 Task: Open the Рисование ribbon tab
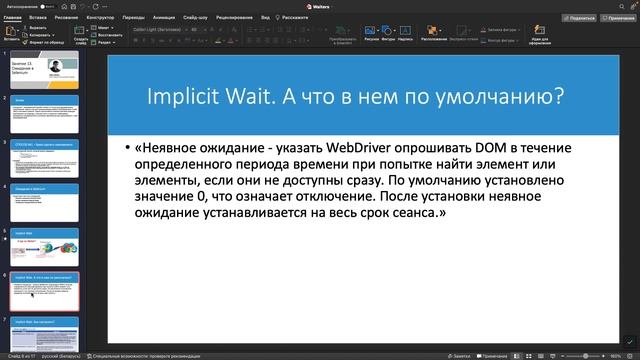click(66, 18)
